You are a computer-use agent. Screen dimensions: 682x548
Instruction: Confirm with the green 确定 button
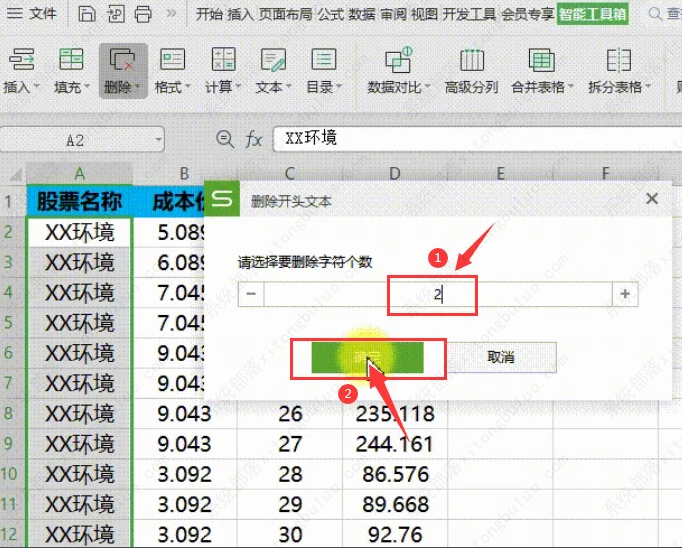point(368,358)
